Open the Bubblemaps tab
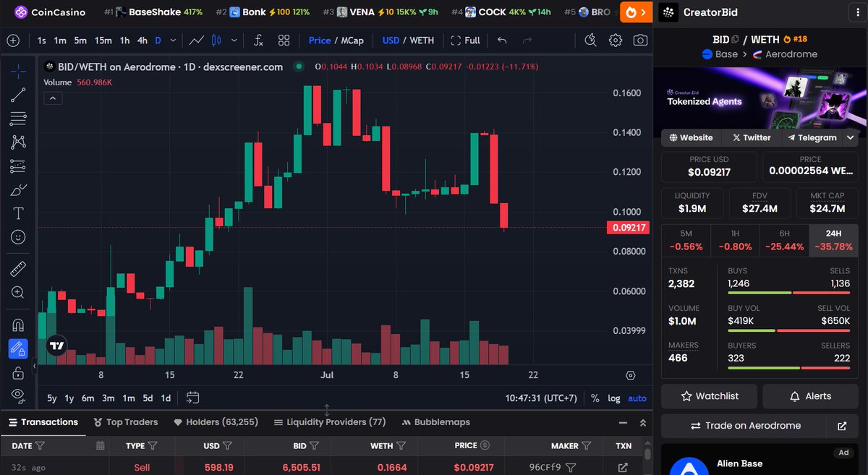Screen dimensions: 868x475 (437, 422)
